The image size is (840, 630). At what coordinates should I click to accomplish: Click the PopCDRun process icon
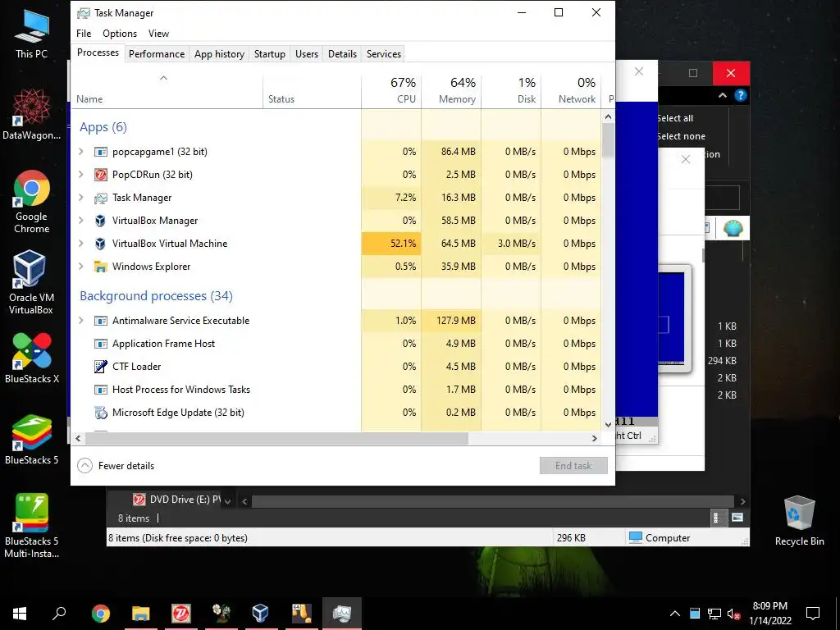click(100, 175)
